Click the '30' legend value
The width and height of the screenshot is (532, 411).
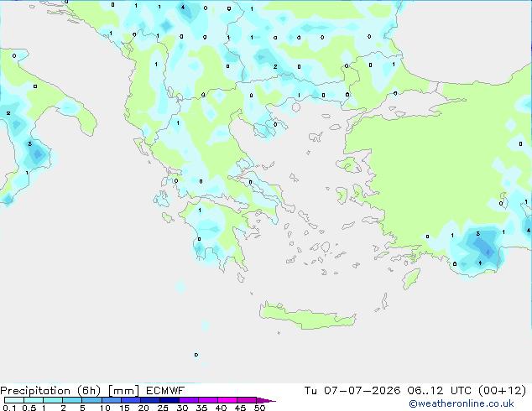click(x=183, y=408)
